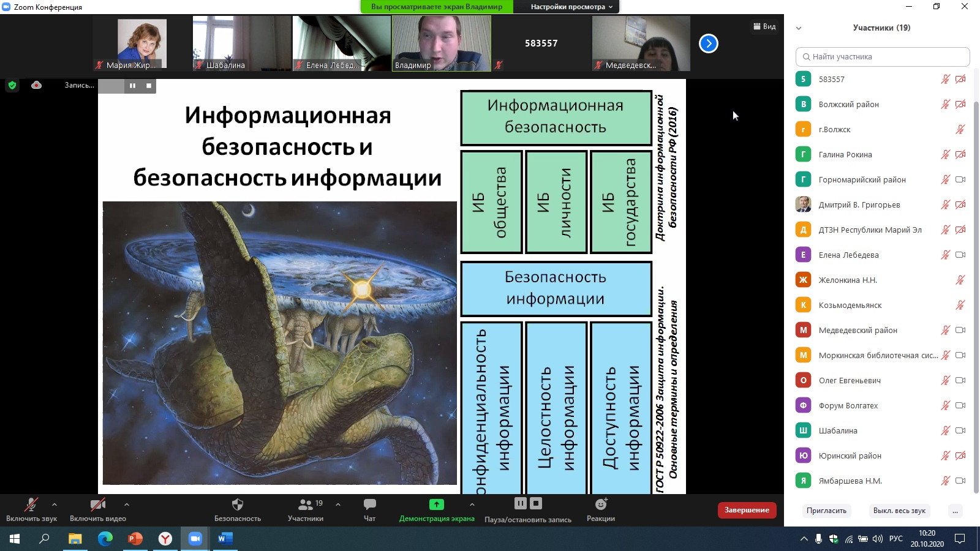Image resolution: width=980 pixels, height=551 pixels.
Task: Expand share screen options arrow
Action: (472, 504)
